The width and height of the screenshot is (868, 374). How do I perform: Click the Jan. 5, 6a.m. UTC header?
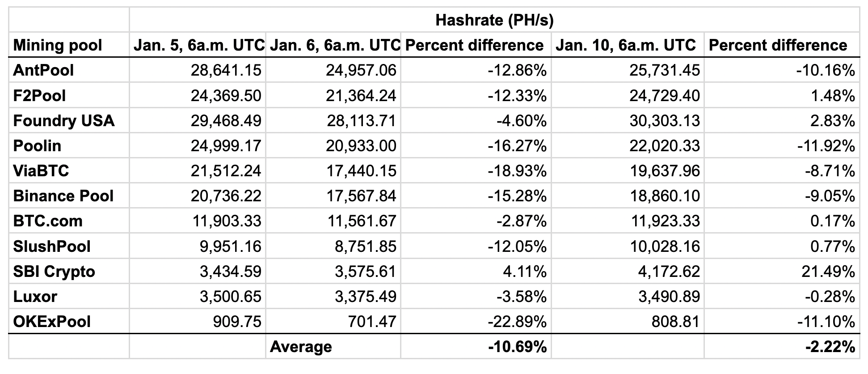pos(198,45)
